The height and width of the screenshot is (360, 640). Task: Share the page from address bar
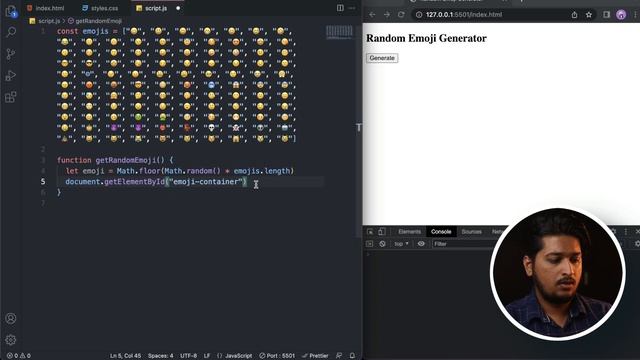pos(574,15)
